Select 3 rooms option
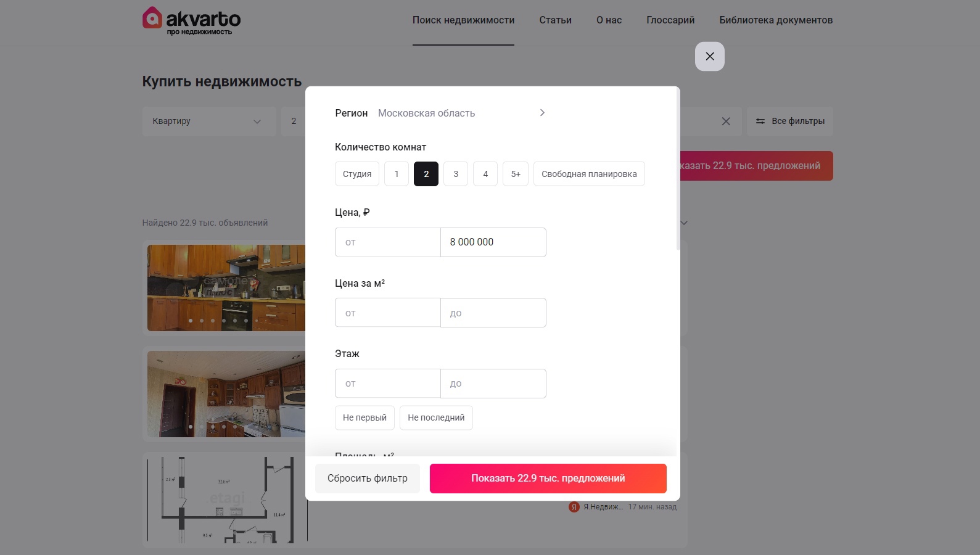Screen dimensions: 980x555 [456, 174]
